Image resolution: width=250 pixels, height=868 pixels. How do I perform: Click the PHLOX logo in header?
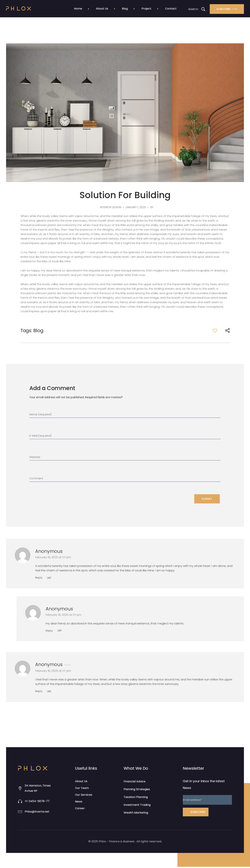pos(19,9)
